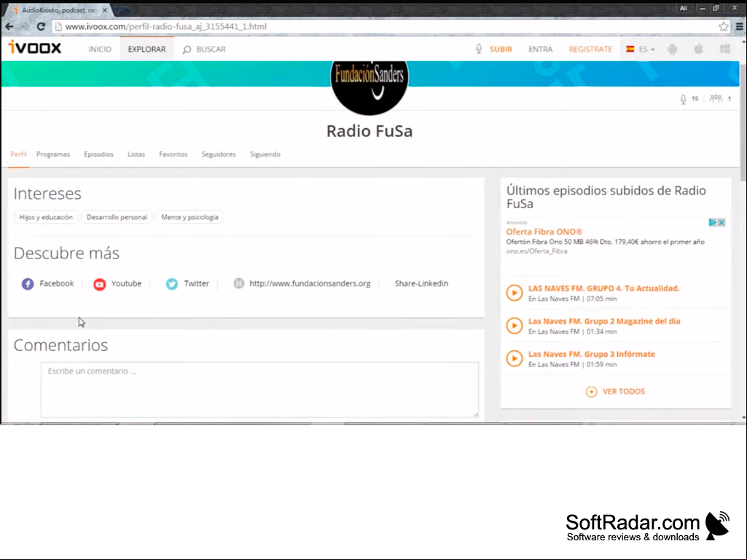
Task: Click the SUBIR upload link
Action: [x=501, y=49]
